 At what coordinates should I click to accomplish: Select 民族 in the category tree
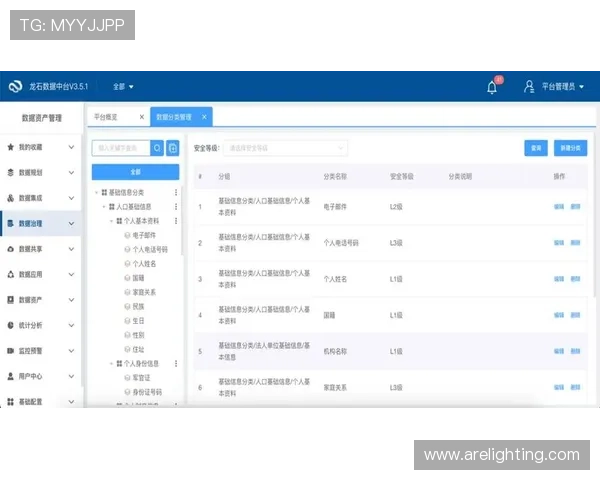(138, 307)
